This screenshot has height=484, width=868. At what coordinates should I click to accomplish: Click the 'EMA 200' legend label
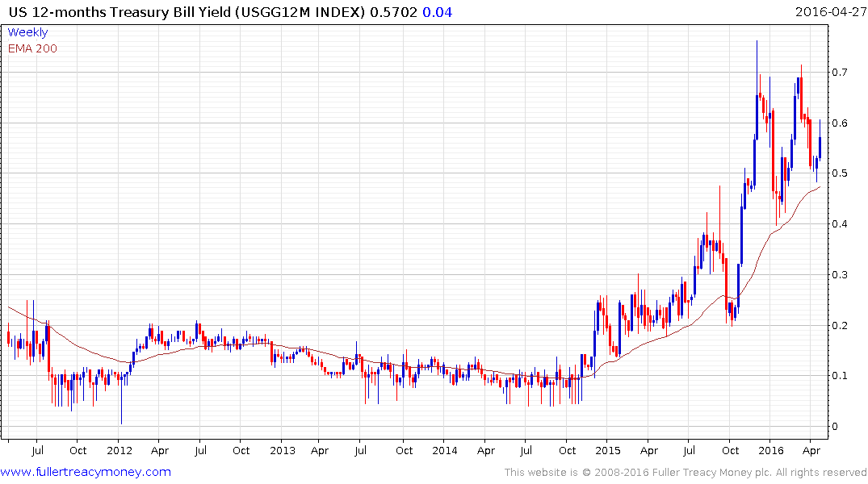(32, 48)
